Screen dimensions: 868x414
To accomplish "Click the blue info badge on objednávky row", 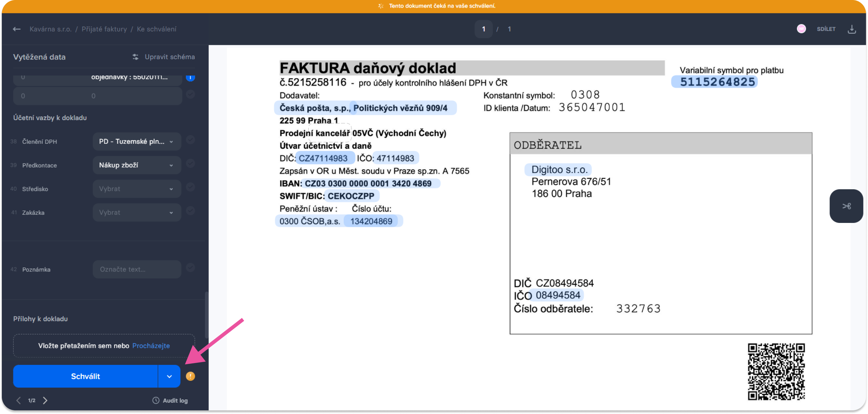I will tap(190, 78).
